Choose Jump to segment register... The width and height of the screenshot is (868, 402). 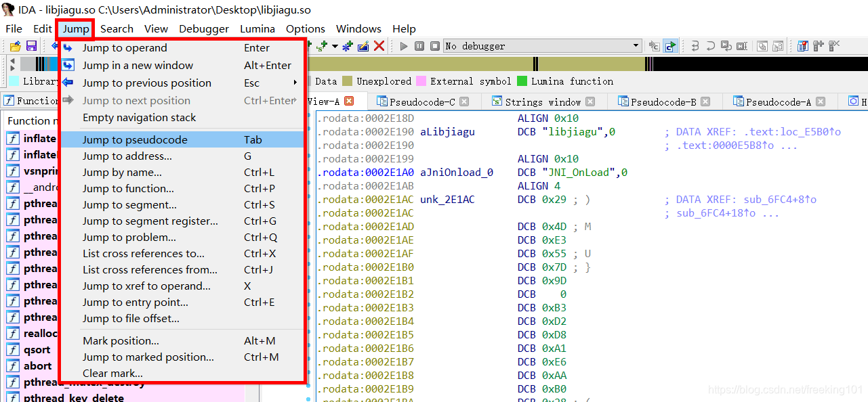tap(182, 221)
